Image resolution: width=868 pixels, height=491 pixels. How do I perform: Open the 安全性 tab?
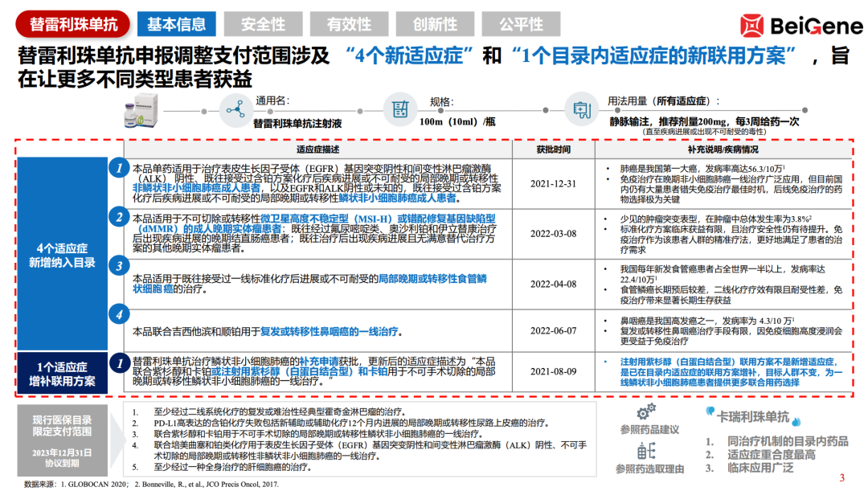(x=263, y=24)
